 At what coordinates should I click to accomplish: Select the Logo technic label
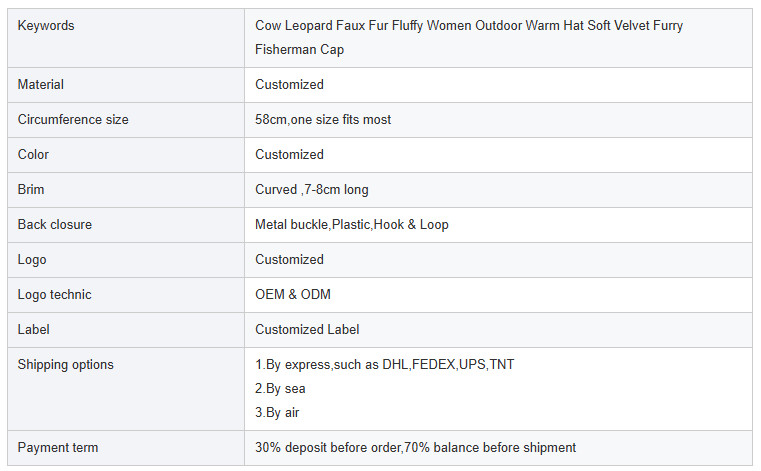pos(54,295)
